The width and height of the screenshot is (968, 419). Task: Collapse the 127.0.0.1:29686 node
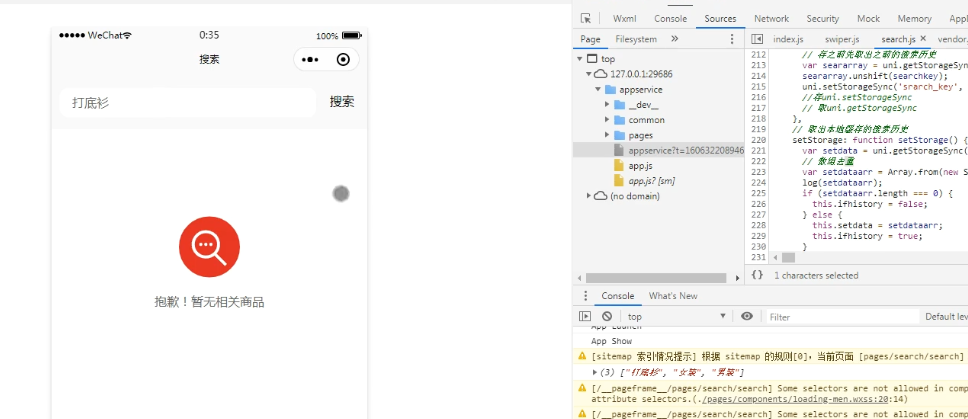point(590,74)
